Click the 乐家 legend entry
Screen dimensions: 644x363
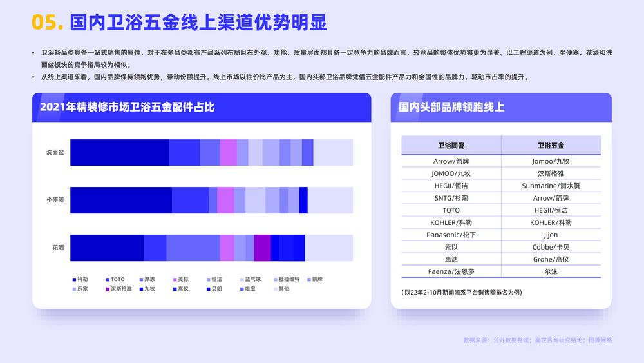80,289
